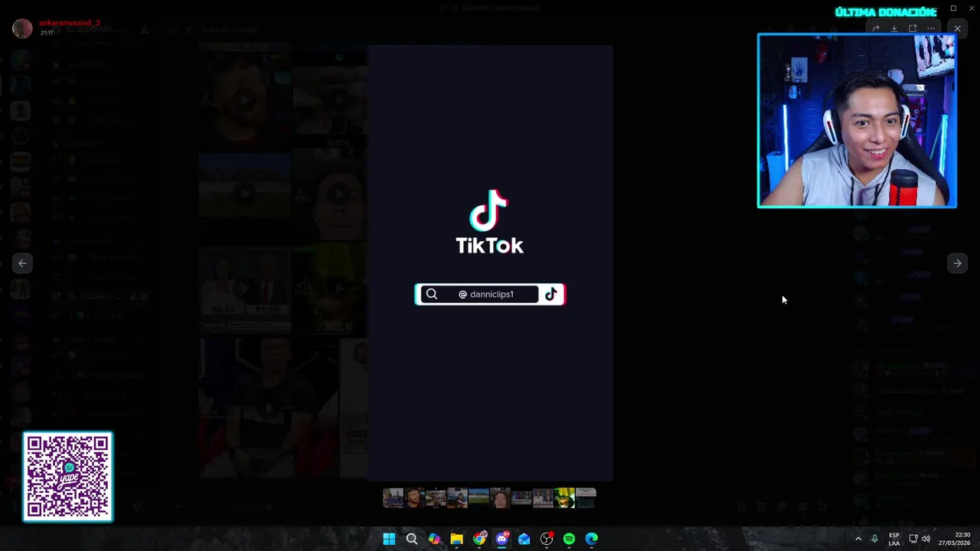Click the @ danniclips1 search bar in the video

point(490,294)
